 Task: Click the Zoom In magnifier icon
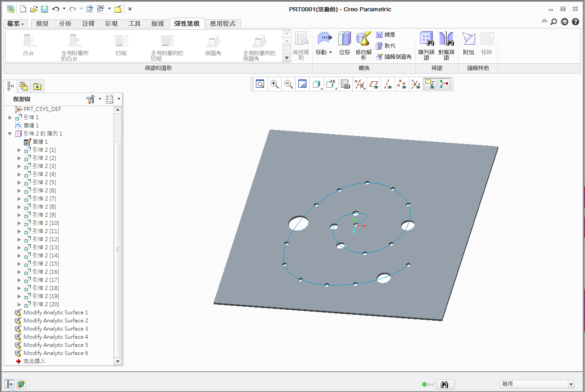[274, 84]
